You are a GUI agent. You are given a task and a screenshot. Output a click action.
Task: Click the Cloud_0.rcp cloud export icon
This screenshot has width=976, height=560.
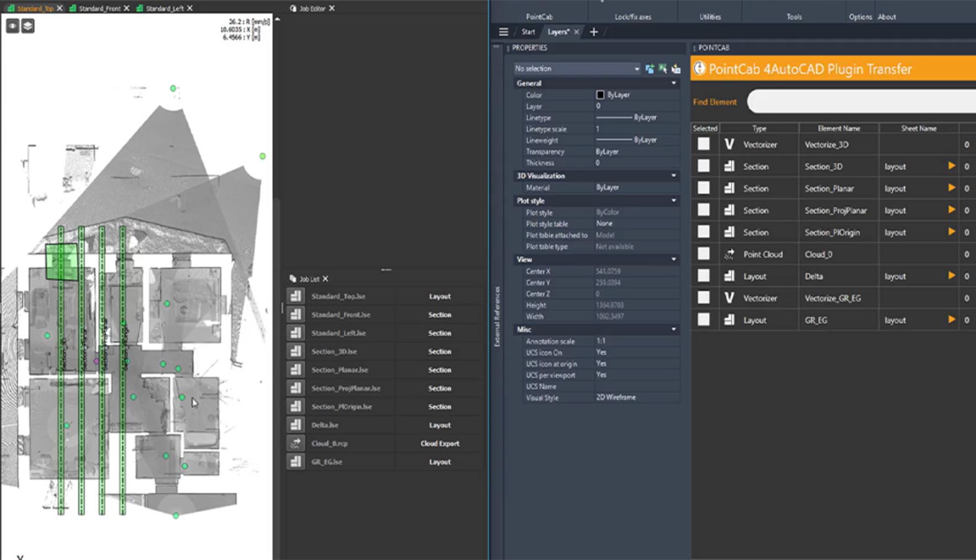tap(296, 443)
